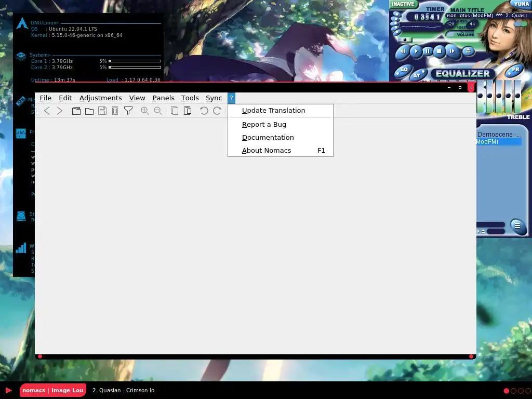Toggle the AT auto equalizer button
Viewport: 532px width, 399px height.
pos(417,75)
